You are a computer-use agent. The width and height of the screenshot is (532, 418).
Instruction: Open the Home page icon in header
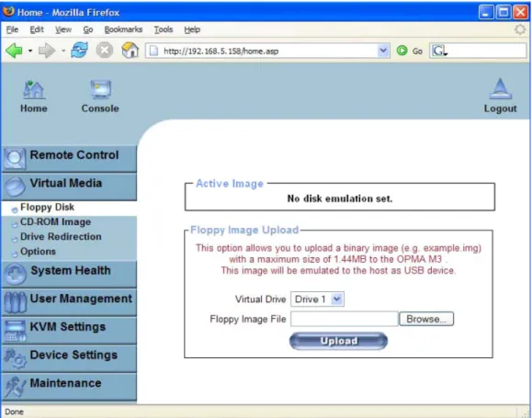point(34,90)
